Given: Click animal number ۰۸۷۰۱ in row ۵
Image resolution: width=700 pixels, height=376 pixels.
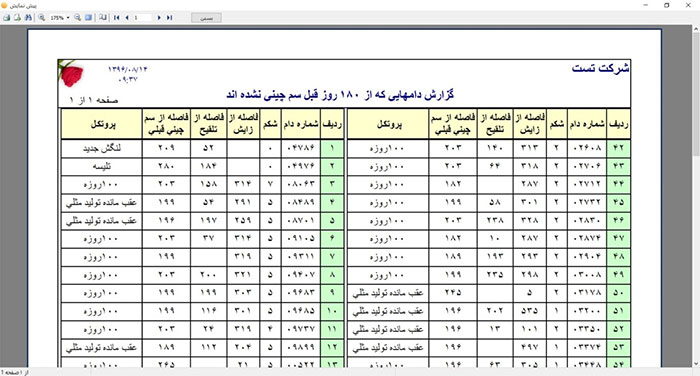Looking at the screenshot, I should pos(300,220).
